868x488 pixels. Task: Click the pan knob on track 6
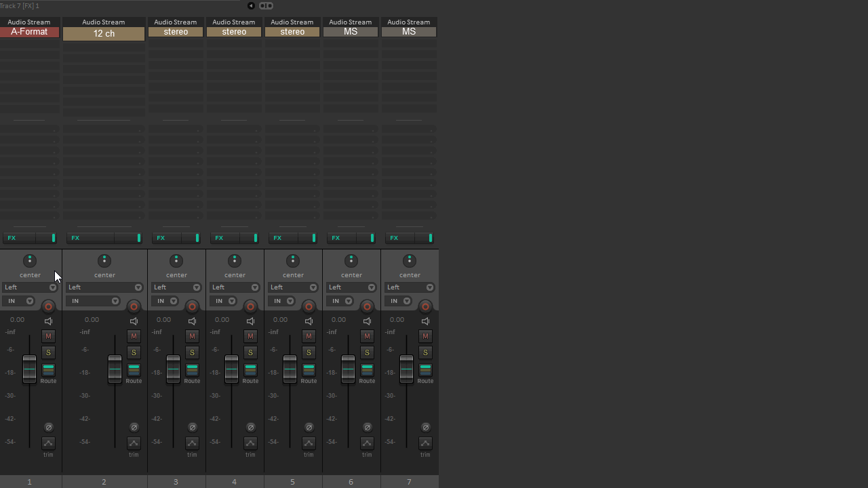pyautogui.click(x=351, y=261)
